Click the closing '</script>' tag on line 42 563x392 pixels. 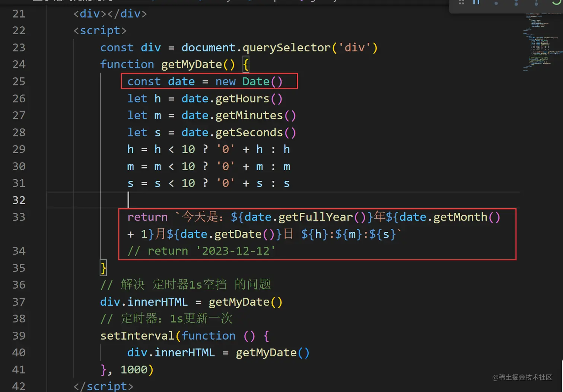tap(103, 386)
